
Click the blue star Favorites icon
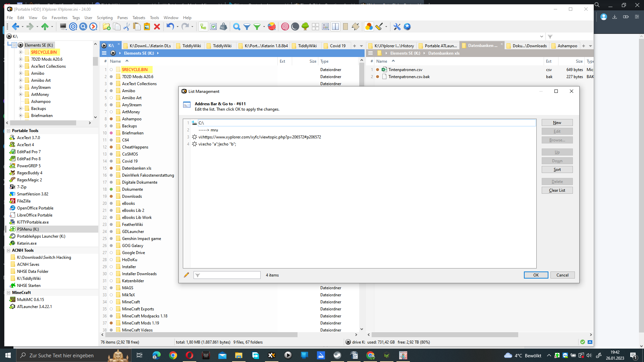tap(407, 27)
